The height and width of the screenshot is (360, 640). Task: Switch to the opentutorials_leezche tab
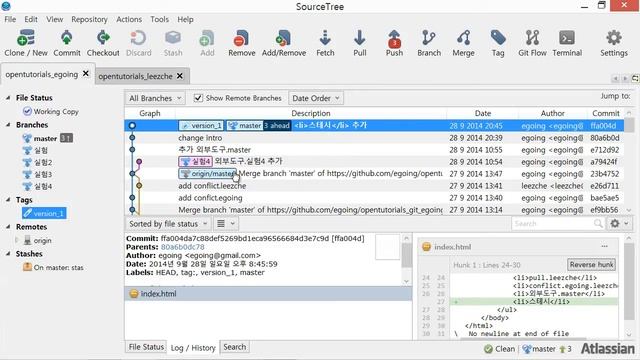(x=136, y=76)
